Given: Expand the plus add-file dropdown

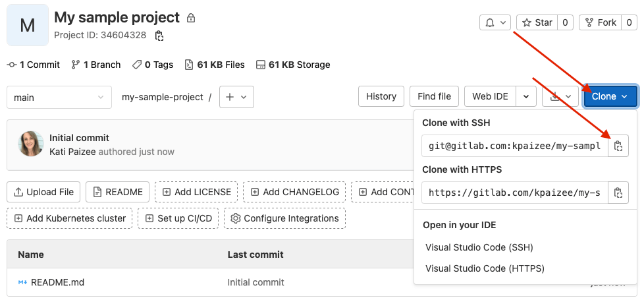Looking at the screenshot, I should click(x=236, y=97).
